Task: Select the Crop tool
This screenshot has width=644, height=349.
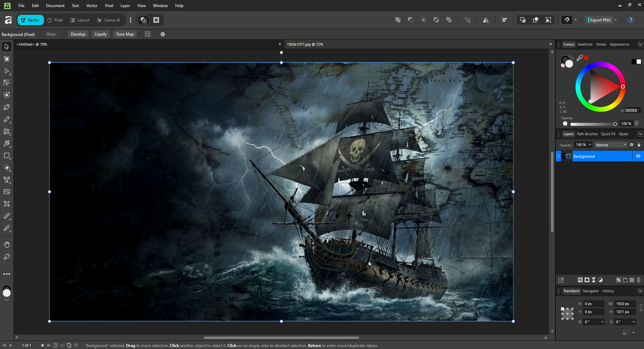Action: pos(7,204)
